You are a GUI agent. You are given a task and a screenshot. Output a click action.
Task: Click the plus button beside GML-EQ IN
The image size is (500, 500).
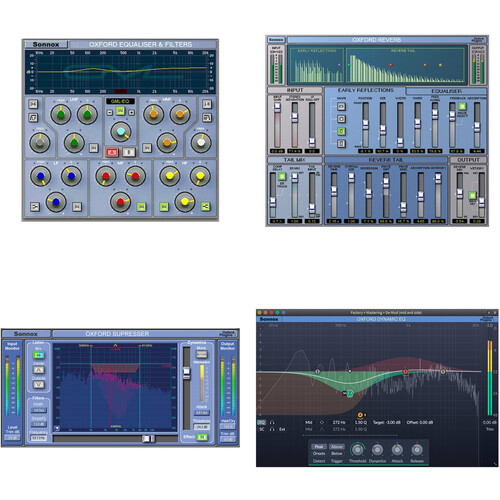(x=132, y=113)
